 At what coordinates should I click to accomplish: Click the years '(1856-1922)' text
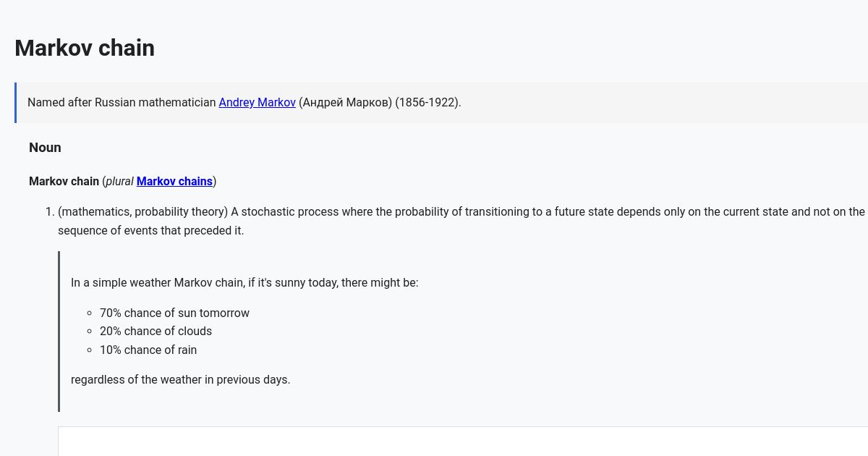[427, 103]
